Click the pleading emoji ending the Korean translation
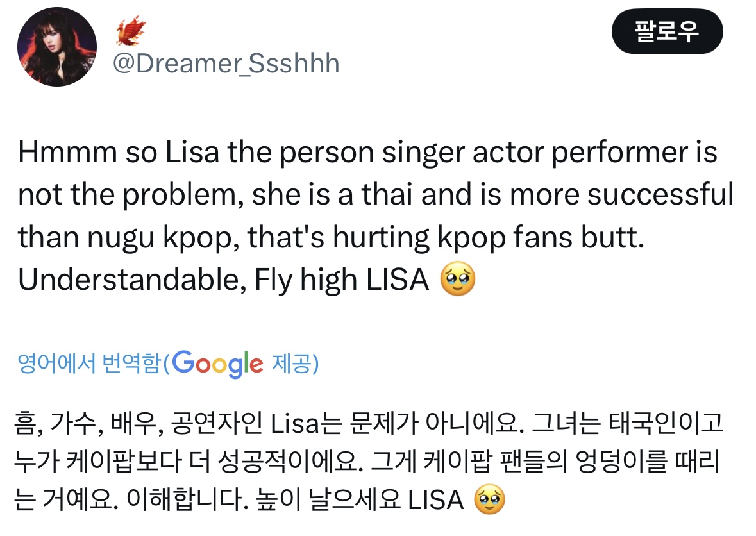The image size is (756, 536). click(x=489, y=500)
